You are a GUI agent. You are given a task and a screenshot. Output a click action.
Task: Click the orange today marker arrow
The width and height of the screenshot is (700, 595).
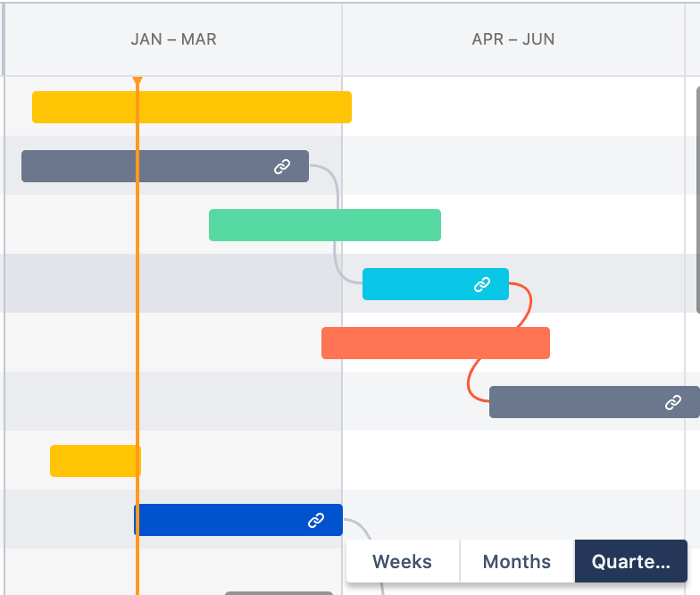[137, 80]
